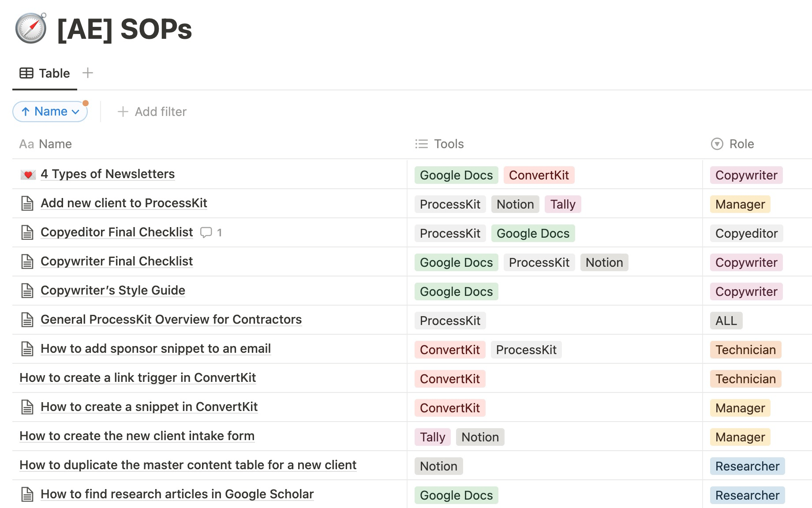Viewport: 812px width, 508px height.
Task: Click ProcessKit tag in General ProcessKit Overview row
Action: tap(450, 321)
